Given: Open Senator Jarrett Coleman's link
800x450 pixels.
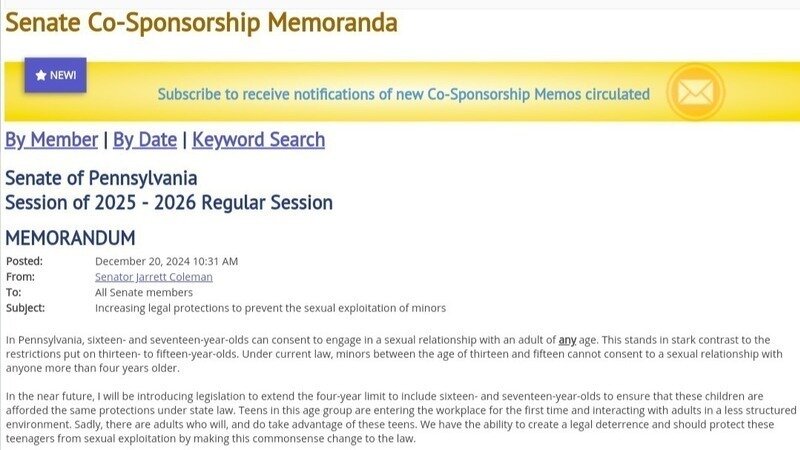Looking at the screenshot, I should pyautogui.click(x=153, y=276).
